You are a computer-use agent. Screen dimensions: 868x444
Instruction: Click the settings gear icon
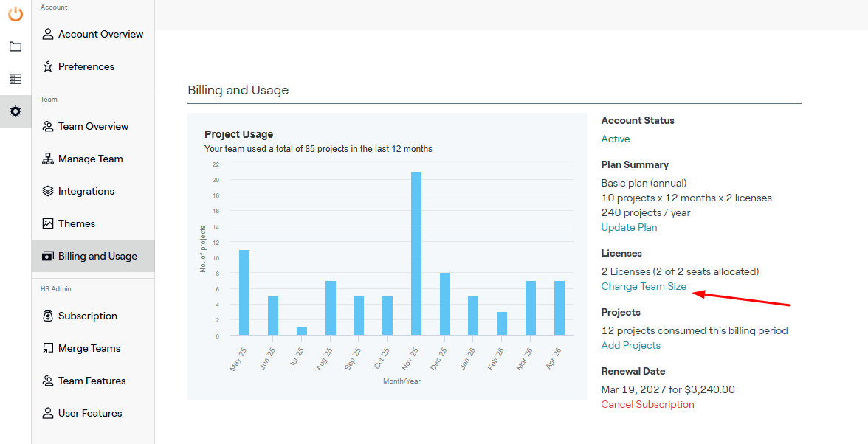pos(15,111)
